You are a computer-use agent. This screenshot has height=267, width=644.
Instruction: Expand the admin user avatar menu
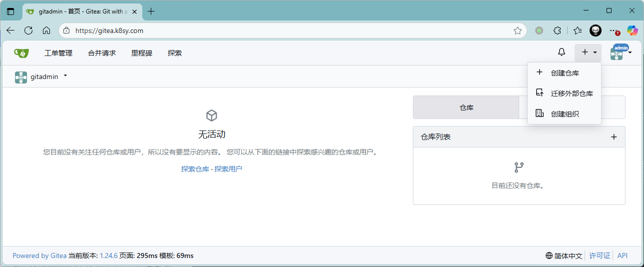(x=621, y=52)
